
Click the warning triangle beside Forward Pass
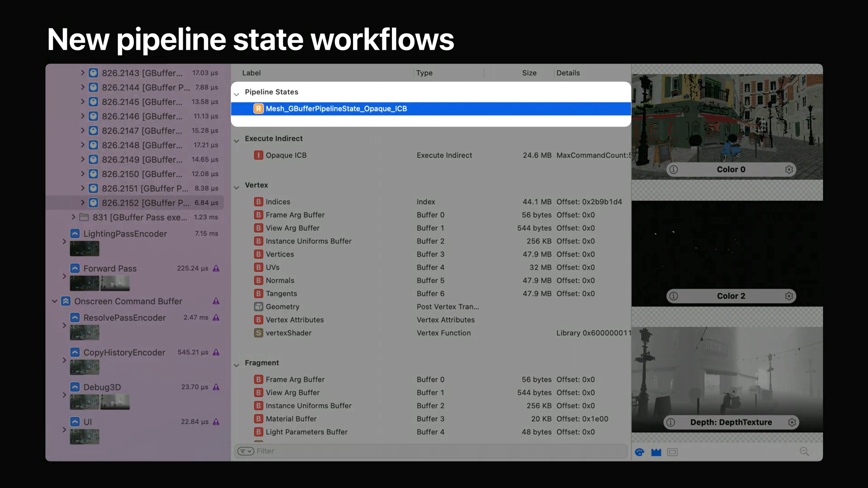[x=216, y=268]
